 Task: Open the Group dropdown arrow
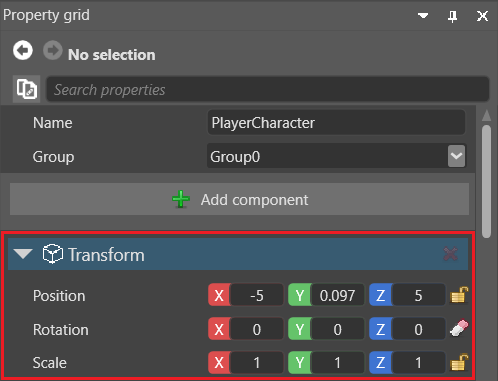click(456, 156)
